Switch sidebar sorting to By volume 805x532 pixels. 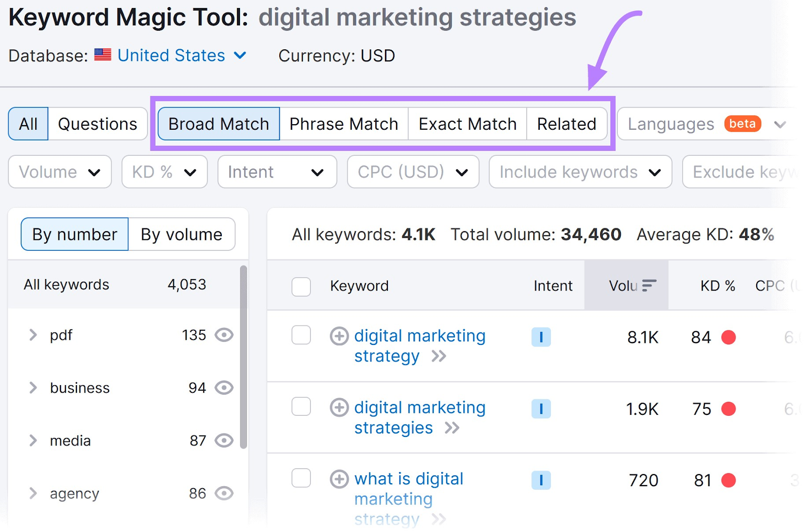pyautogui.click(x=181, y=234)
